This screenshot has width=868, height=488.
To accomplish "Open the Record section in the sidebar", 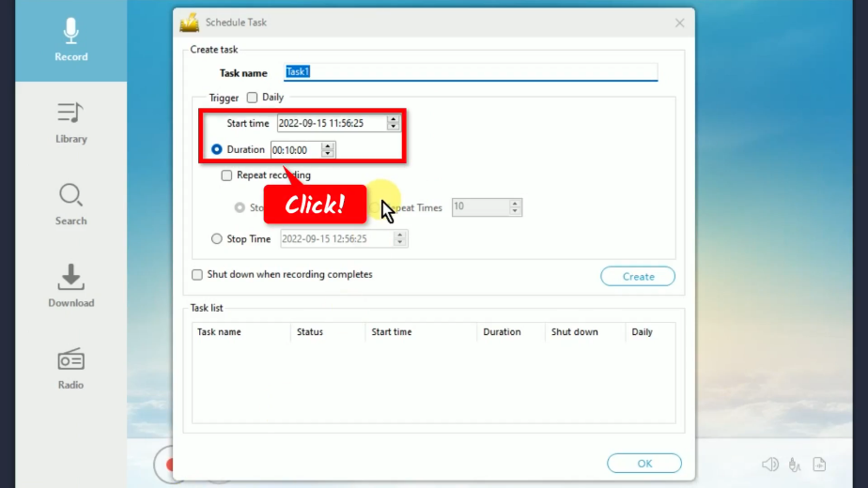I will click(70, 39).
